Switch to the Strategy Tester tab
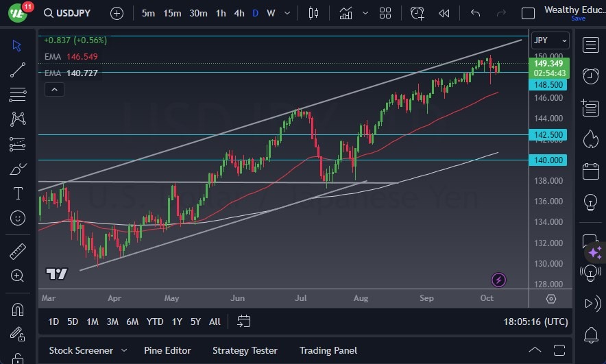Viewport: 606px width, 364px height. (x=245, y=350)
